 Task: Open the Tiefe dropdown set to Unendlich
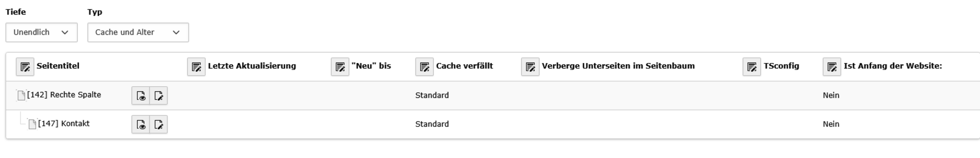point(41,32)
